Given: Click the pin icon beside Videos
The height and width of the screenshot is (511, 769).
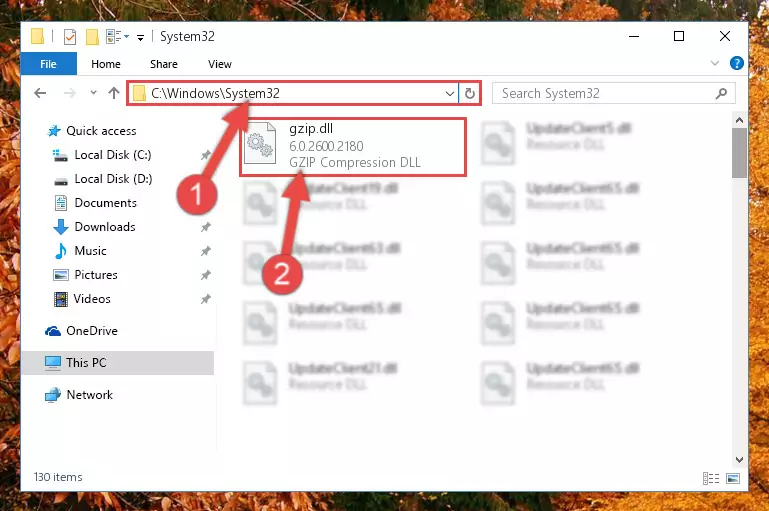Looking at the screenshot, I should coord(205,300).
